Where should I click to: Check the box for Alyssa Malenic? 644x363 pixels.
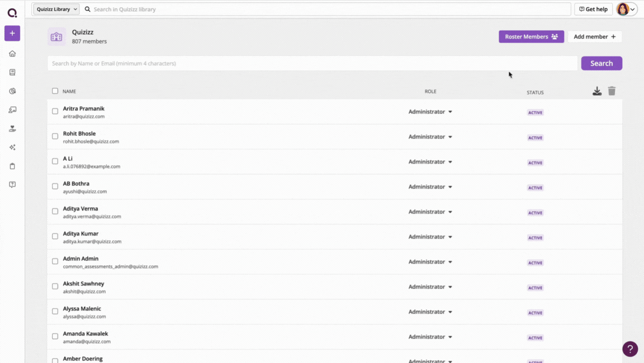tap(55, 311)
